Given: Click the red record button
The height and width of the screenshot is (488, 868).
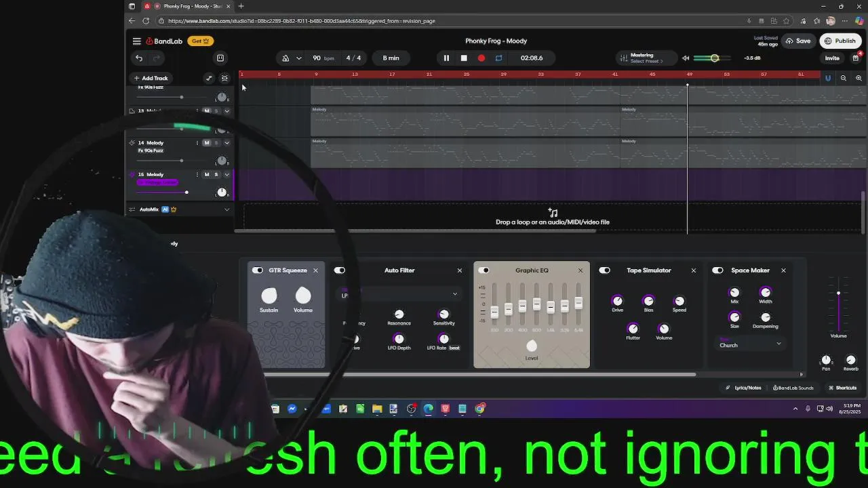Looking at the screenshot, I should [x=481, y=58].
